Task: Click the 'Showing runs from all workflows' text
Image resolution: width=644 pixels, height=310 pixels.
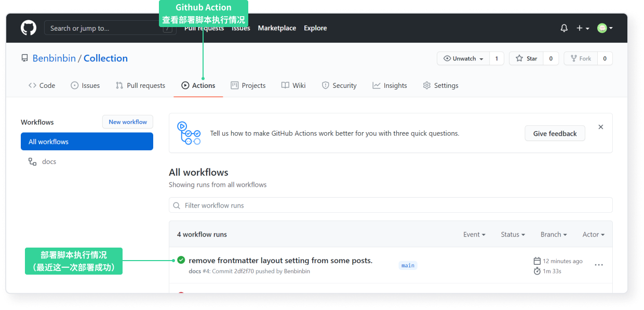Action: point(218,185)
